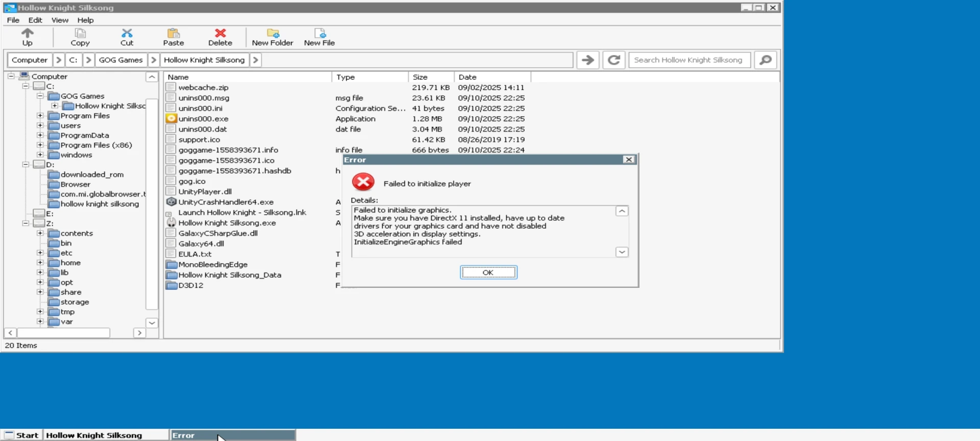Open the View menu
This screenshot has height=441, width=980.
(x=60, y=20)
